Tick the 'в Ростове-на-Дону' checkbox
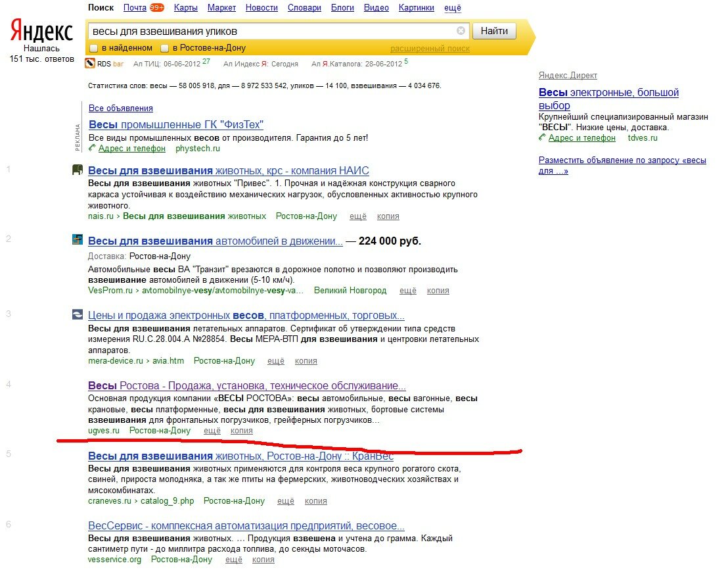Viewport: 728px width, 578px height. point(164,48)
